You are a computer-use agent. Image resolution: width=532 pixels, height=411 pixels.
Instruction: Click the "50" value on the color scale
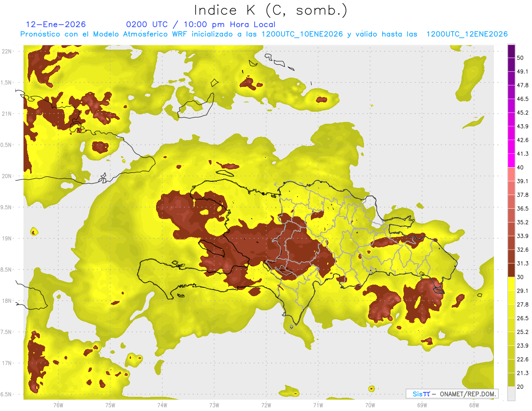point(520,58)
